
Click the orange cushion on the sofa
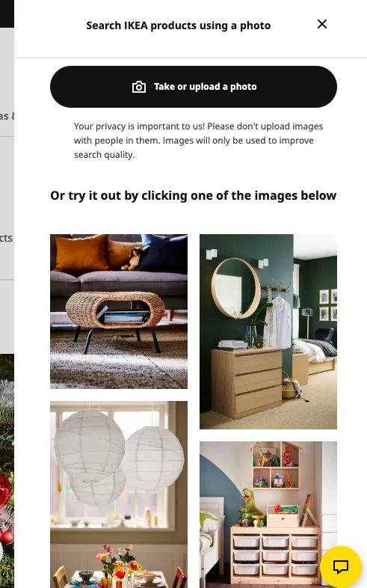81,253
